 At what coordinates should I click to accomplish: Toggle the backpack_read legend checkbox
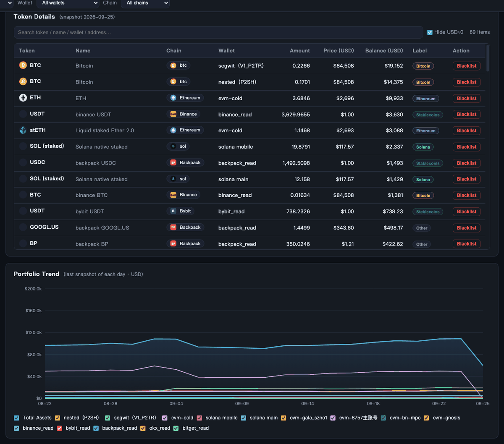click(96, 428)
